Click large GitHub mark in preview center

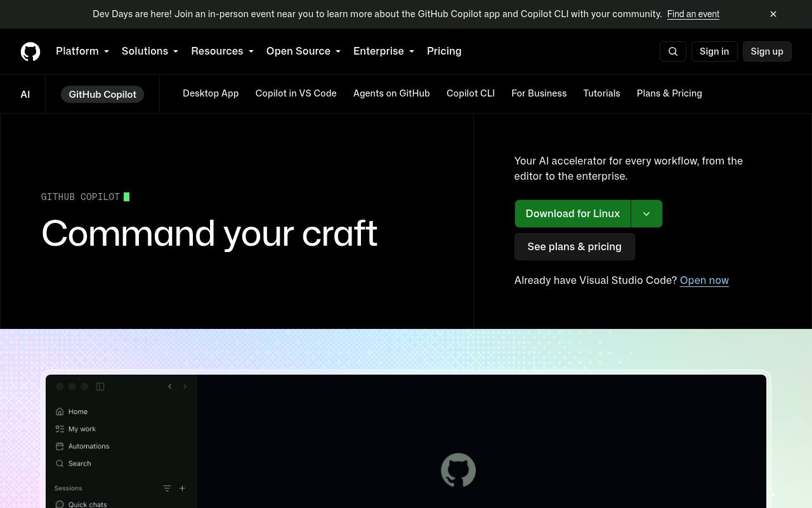[x=458, y=470]
